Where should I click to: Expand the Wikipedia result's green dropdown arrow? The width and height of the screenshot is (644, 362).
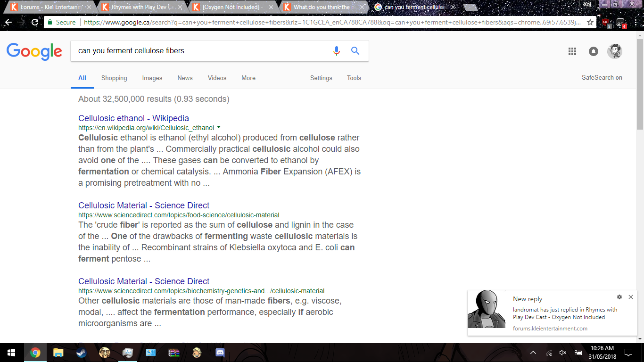219,128
